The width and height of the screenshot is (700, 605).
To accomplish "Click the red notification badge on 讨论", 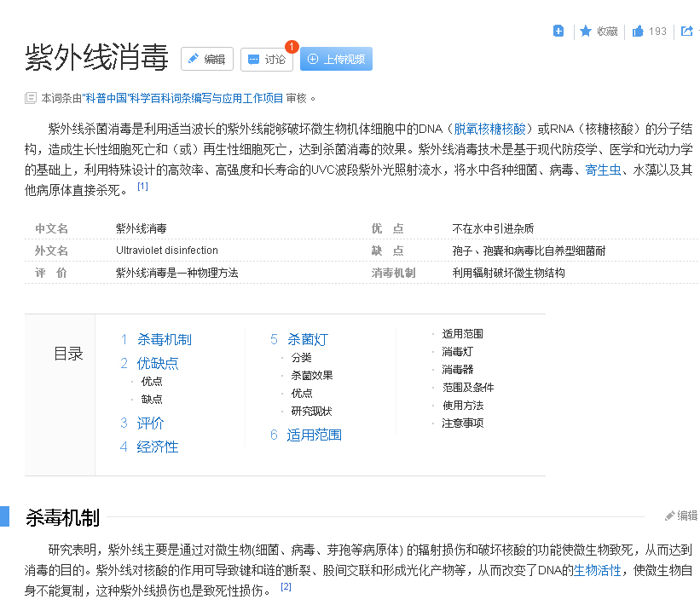I will click(x=292, y=46).
